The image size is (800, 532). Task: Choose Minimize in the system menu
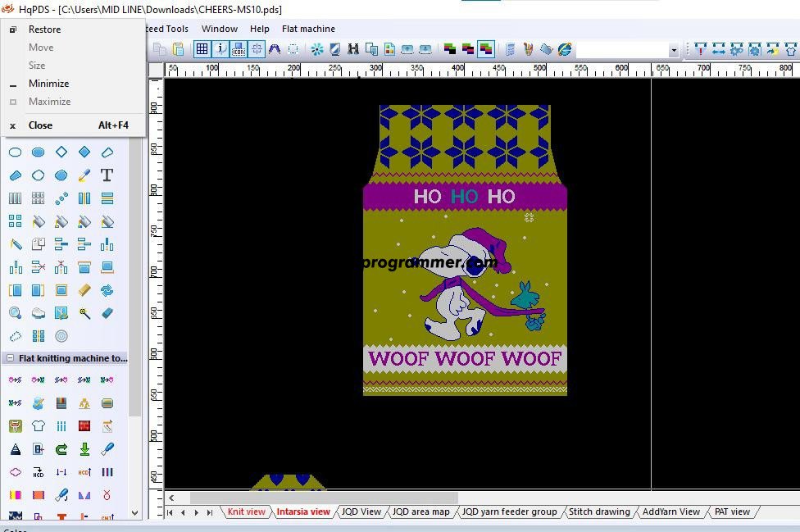pyautogui.click(x=48, y=84)
